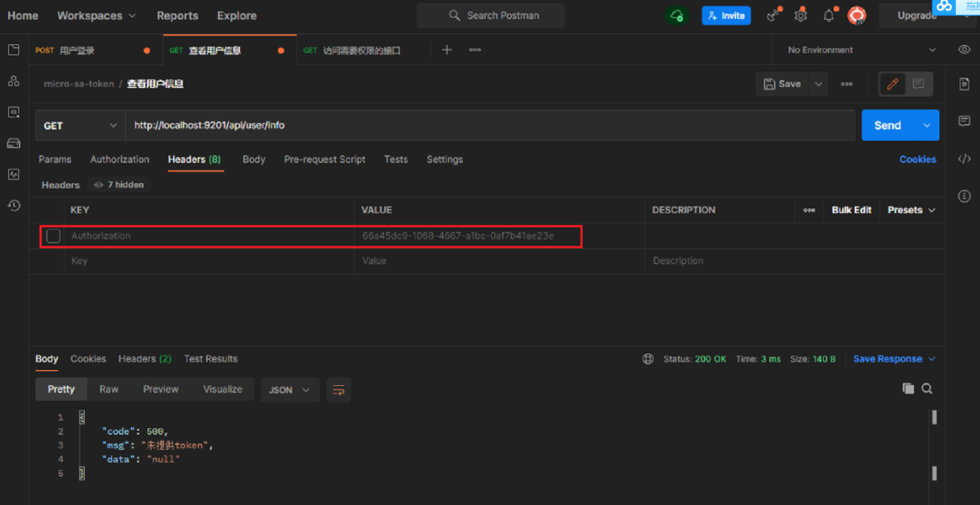Click the Invite button
This screenshot has width=980, height=505.
[726, 15]
